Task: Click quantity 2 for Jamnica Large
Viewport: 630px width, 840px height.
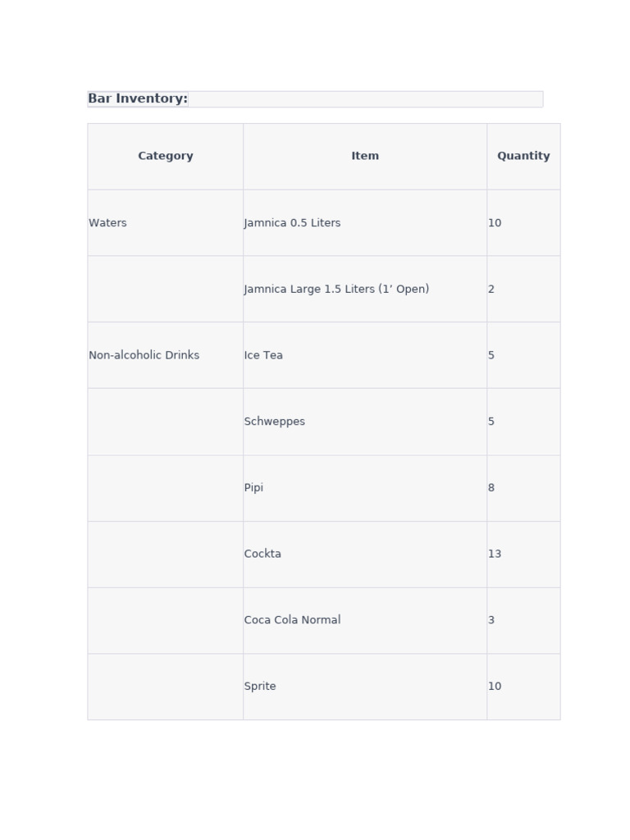Action: pos(523,290)
